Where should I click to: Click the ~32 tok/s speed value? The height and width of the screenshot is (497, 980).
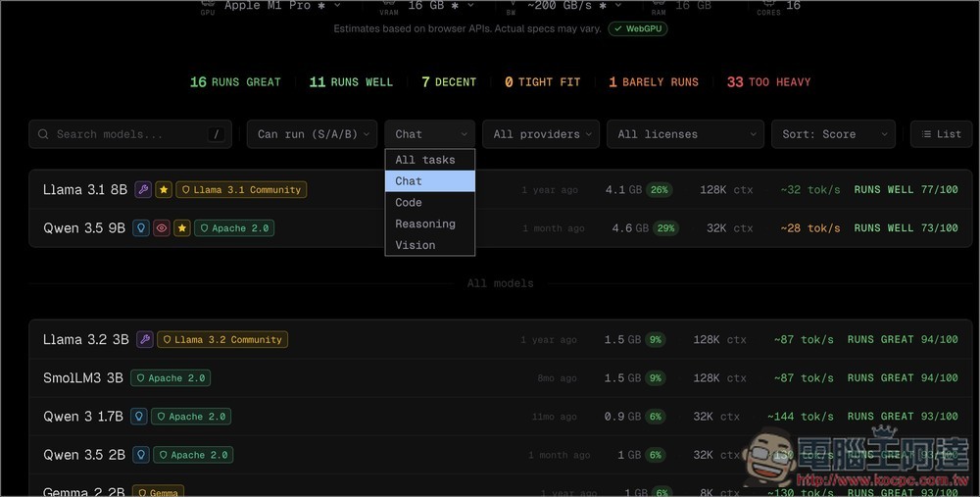point(810,189)
